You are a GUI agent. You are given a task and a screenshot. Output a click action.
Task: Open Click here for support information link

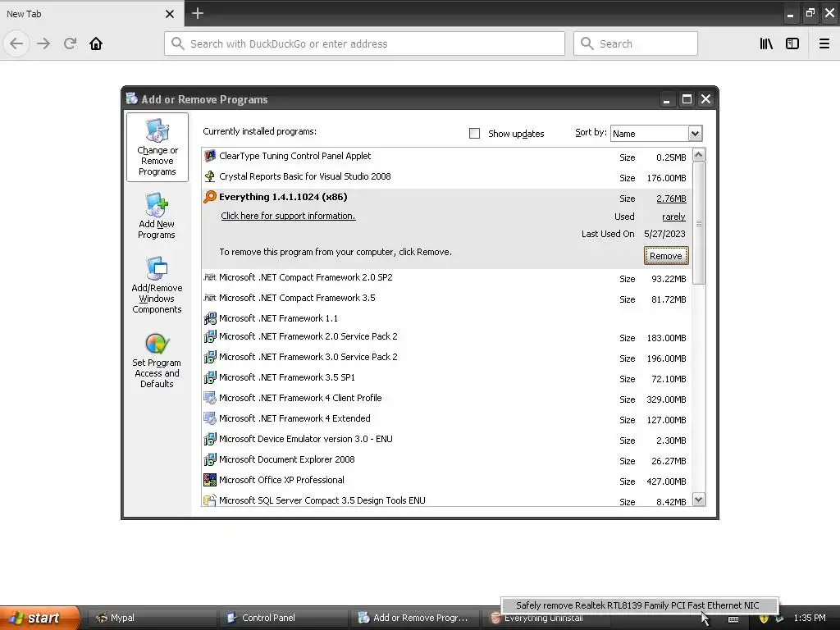[288, 216]
